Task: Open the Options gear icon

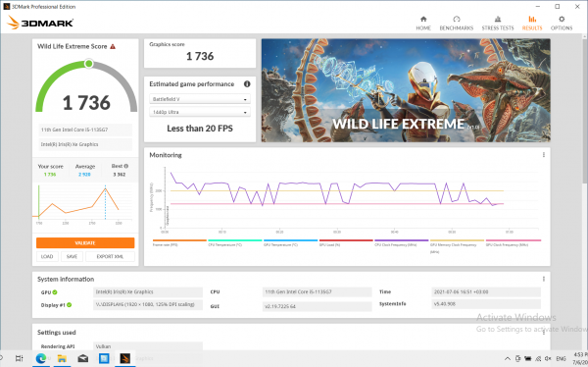Action: pos(561,20)
